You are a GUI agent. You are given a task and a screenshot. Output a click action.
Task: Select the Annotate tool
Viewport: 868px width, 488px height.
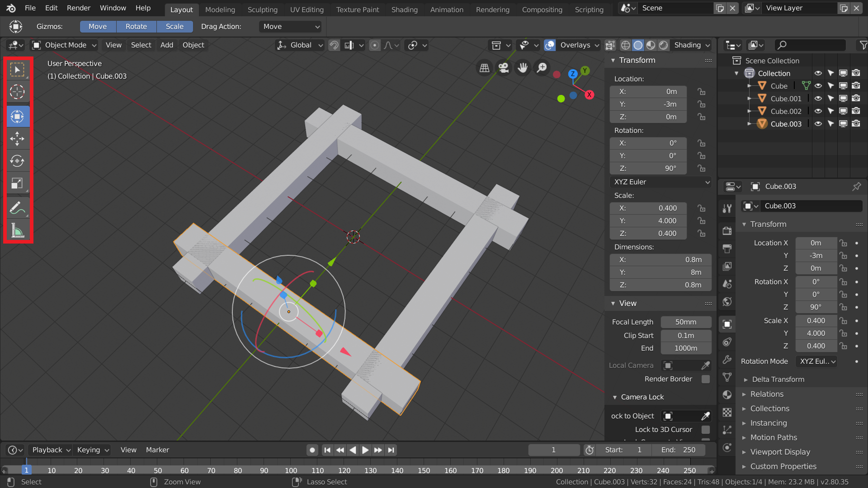(18, 208)
